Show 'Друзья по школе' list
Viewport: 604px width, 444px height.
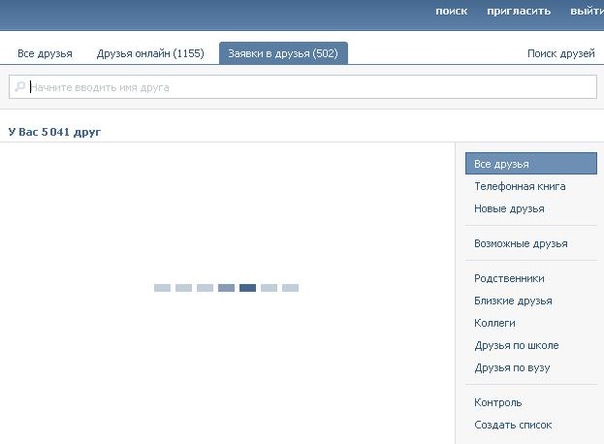[516, 345]
